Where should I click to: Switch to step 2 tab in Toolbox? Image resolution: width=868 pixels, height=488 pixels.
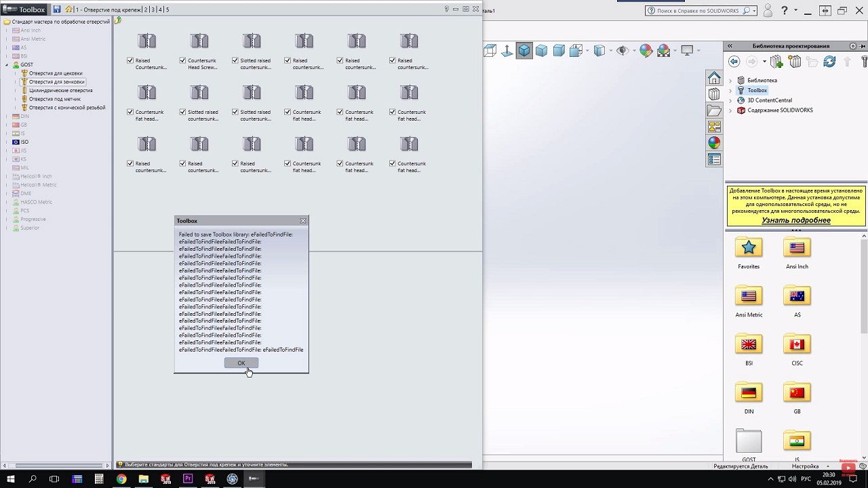point(146,9)
